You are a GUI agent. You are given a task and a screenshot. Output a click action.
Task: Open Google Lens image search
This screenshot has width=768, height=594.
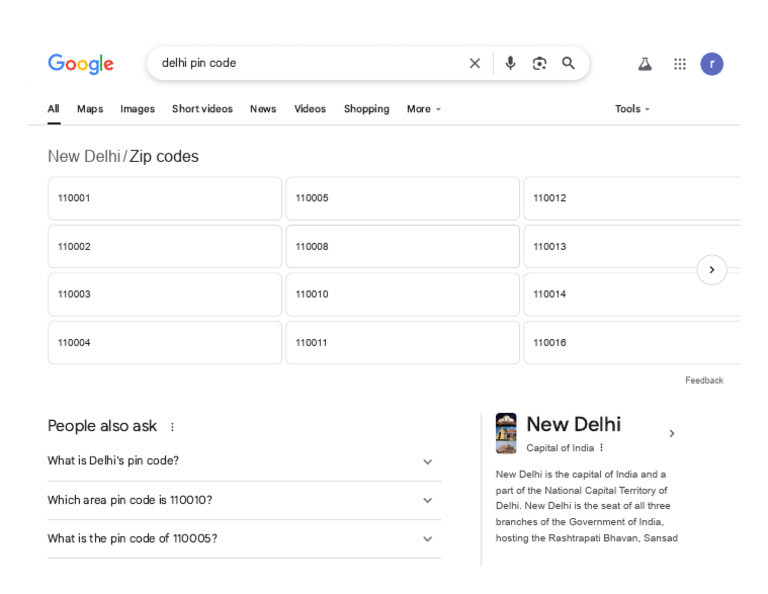[540, 64]
